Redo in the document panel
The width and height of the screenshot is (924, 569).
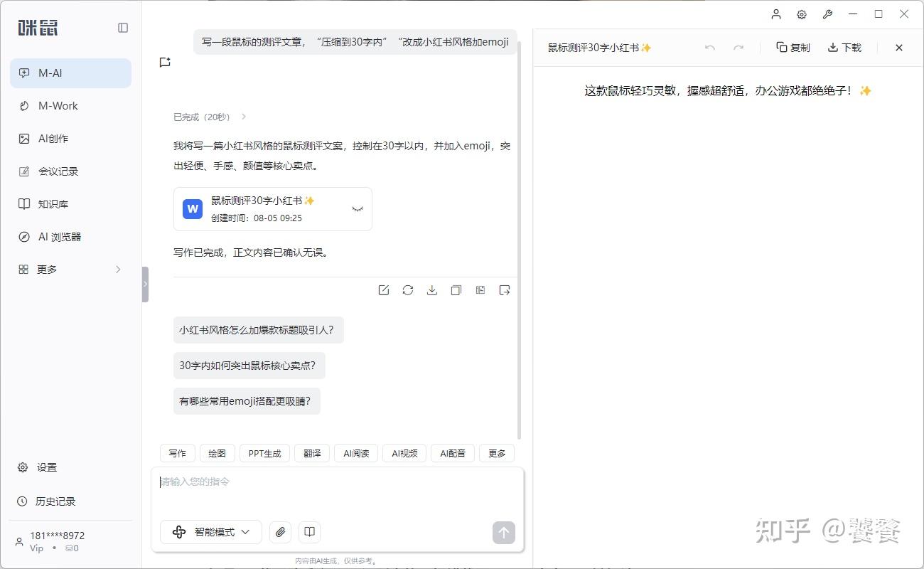click(738, 48)
